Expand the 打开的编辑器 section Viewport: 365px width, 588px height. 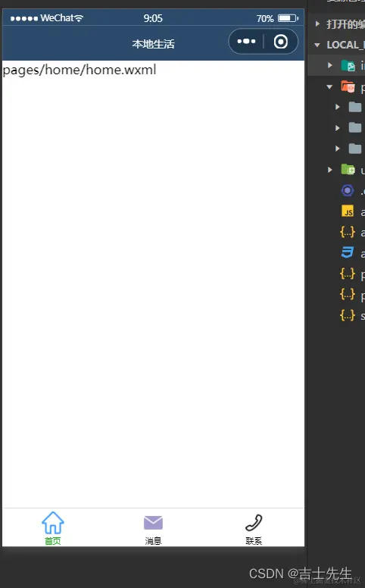(318, 24)
